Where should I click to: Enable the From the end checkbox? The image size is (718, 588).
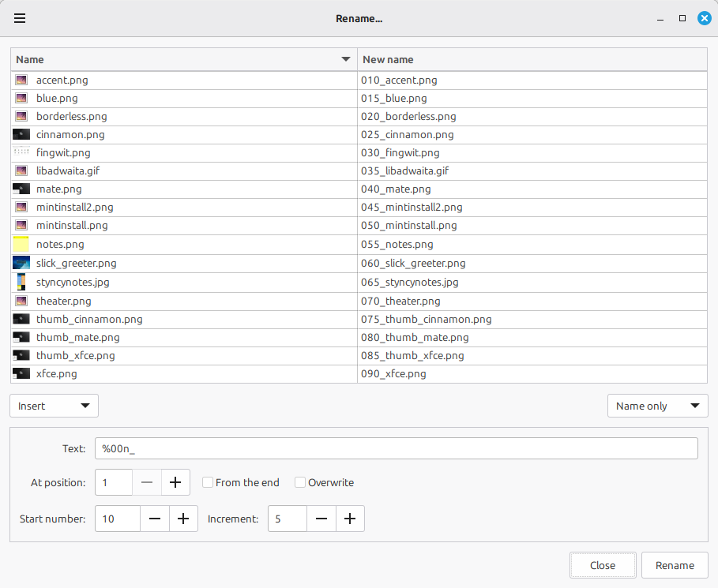pyautogui.click(x=209, y=482)
